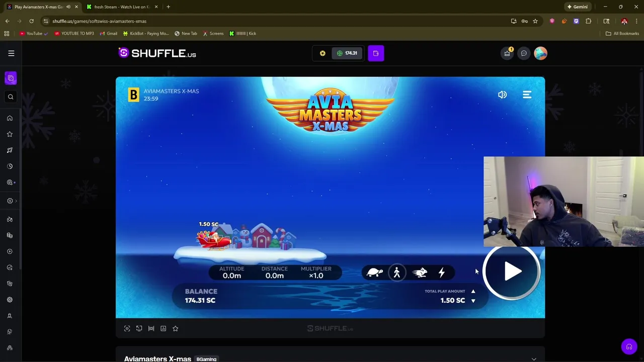Select rabbit fast speed mode
This screenshot has width=644, height=362.
(x=420, y=273)
